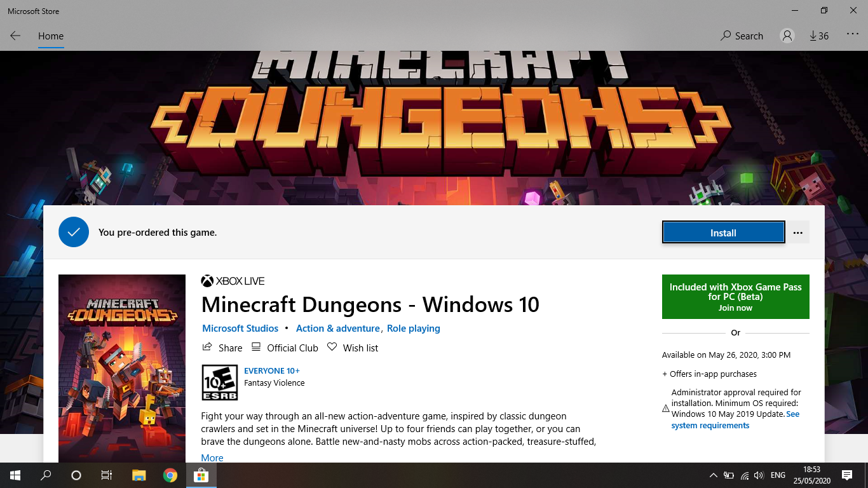
Task: Click the Minecraft Dungeons box art
Action: pyautogui.click(x=122, y=369)
